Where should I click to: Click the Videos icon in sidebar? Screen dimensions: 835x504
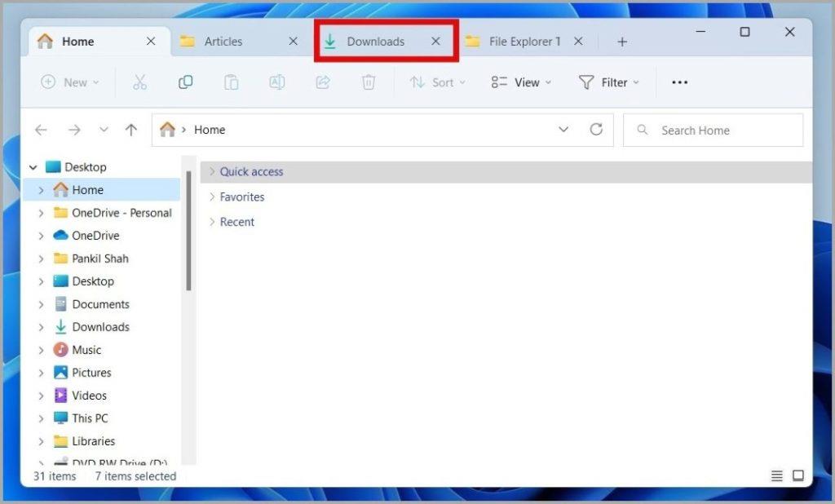[x=60, y=396]
